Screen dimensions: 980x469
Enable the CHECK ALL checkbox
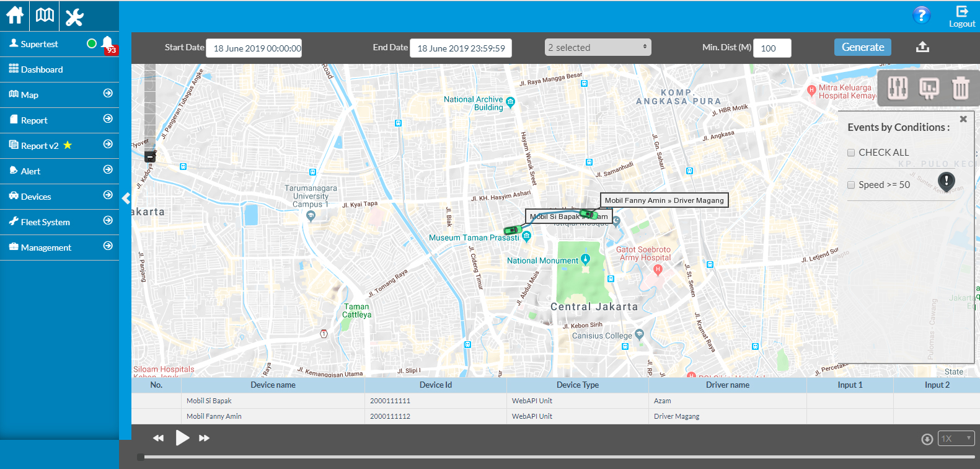coord(851,153)
